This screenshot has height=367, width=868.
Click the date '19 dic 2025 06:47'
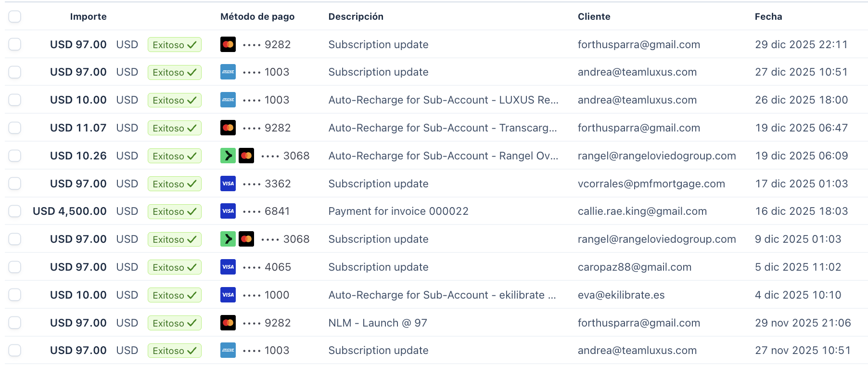[x=802, y=128]
